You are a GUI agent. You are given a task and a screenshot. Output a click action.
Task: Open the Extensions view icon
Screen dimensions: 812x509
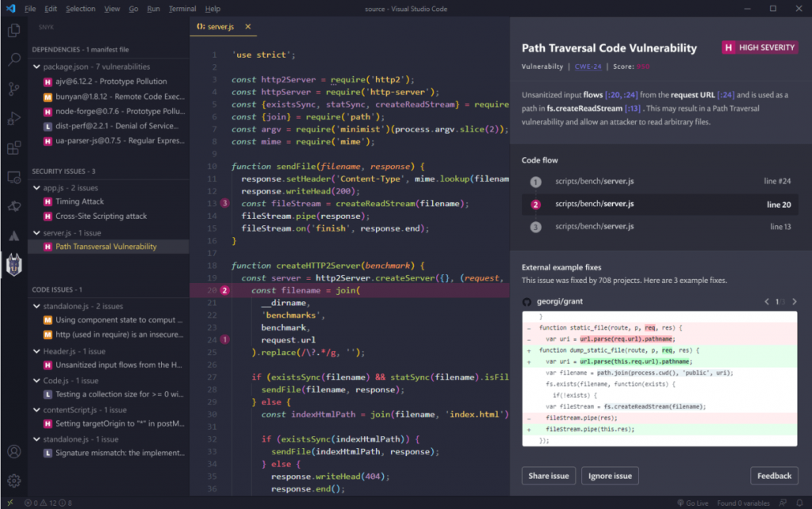pyautogui.click(x=14, y=148)
